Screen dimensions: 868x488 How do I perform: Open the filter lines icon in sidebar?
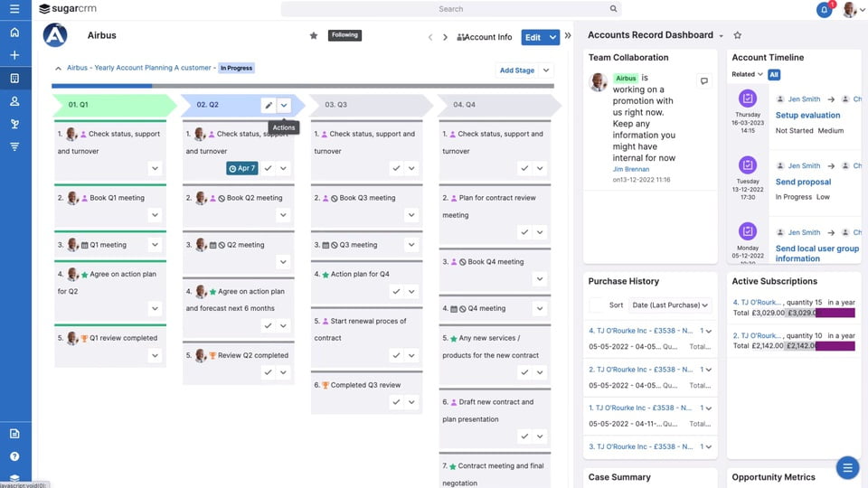tap(14, 146)
